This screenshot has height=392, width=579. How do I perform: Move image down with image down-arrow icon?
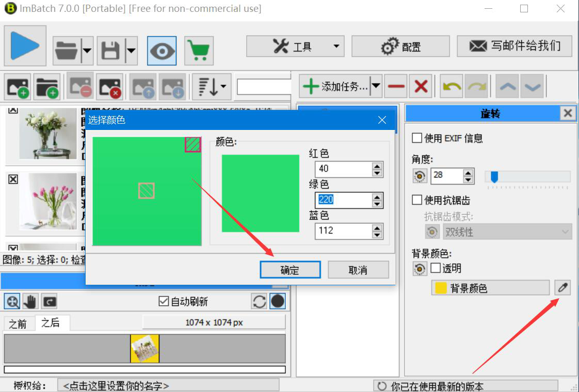coord(172,87)
